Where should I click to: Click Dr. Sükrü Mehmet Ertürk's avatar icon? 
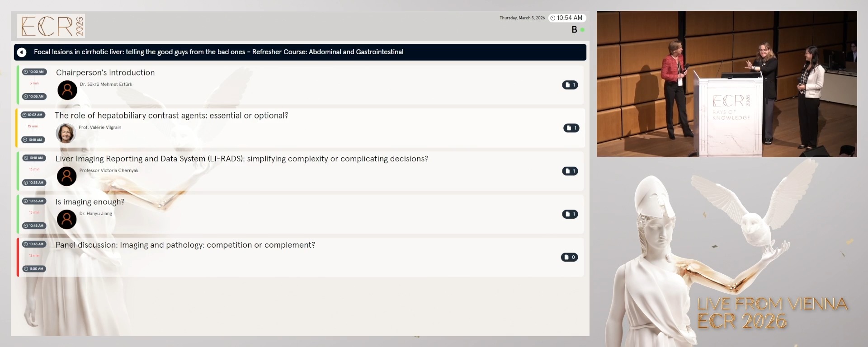coord(67,90)
